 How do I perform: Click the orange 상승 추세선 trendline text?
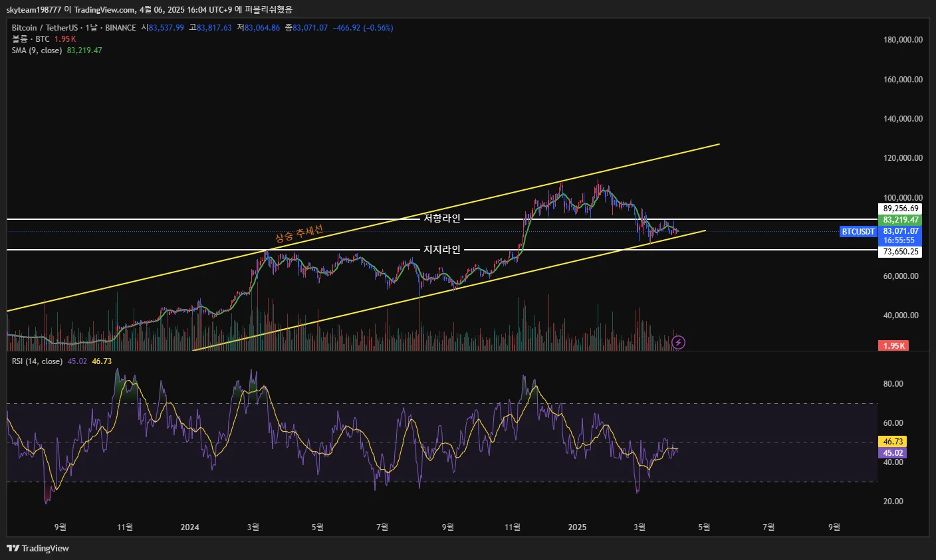point(299,233)
